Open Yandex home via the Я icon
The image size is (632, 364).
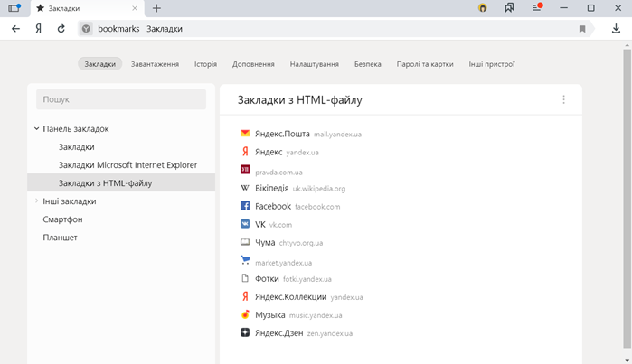pyautogui.click(x=38, y=29)
